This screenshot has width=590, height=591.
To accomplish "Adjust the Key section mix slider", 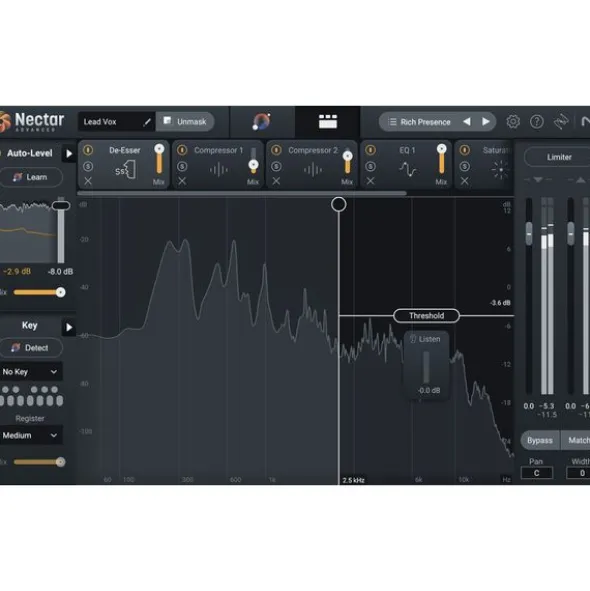I will (x=39, y=462).
